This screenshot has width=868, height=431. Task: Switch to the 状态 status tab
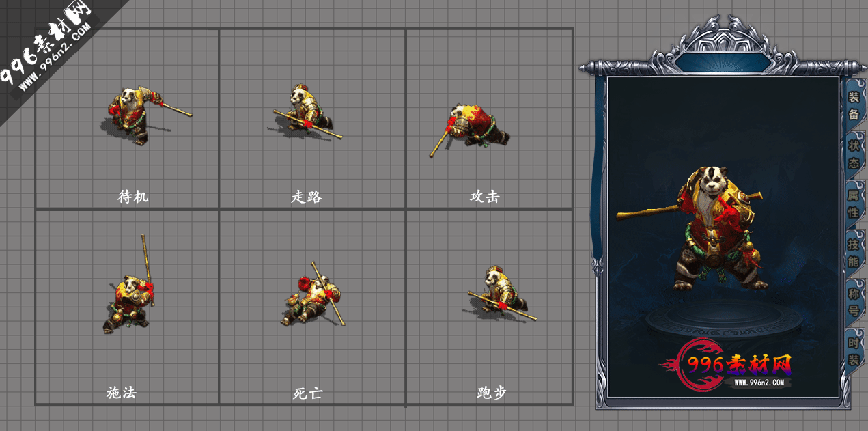point(854,154)
